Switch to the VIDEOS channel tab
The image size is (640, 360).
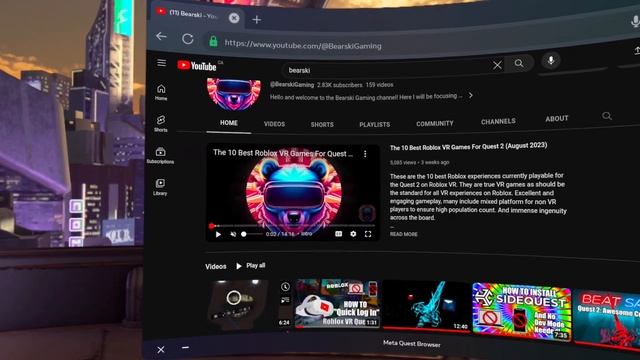pos(274,124)
